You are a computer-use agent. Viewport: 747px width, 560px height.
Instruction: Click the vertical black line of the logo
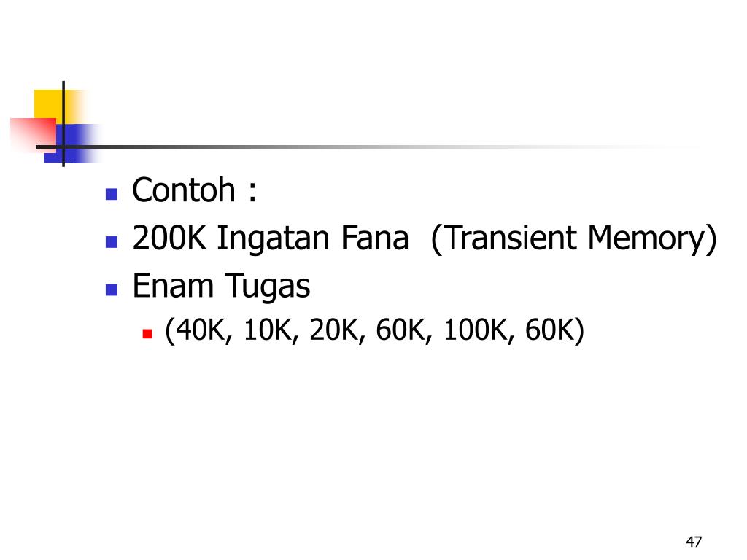[x=63, y=124]
